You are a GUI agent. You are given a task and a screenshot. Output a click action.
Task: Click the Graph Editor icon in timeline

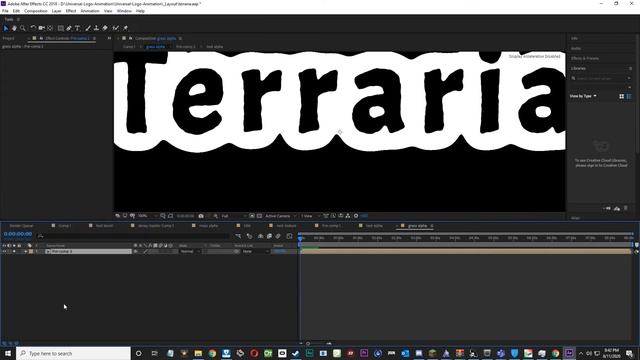point(289,236)
